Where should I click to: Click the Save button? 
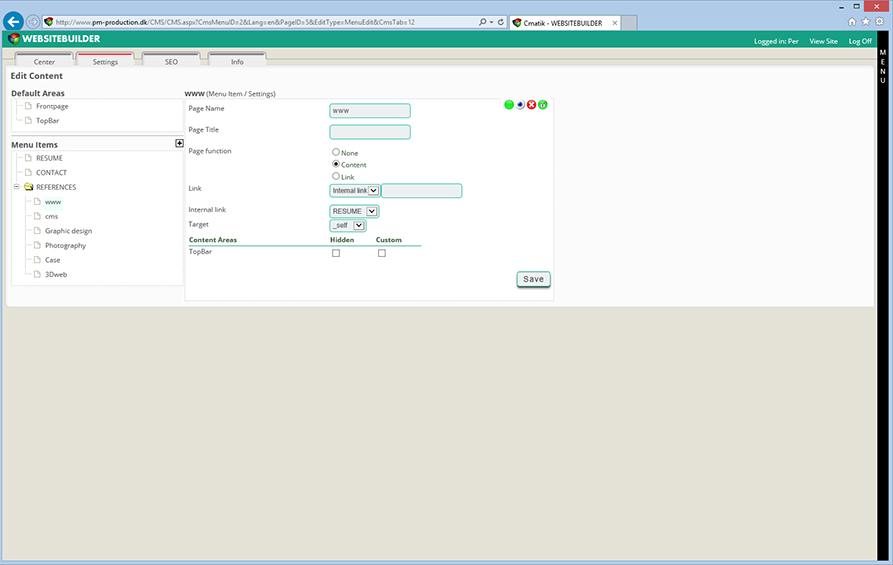[533, 279]
